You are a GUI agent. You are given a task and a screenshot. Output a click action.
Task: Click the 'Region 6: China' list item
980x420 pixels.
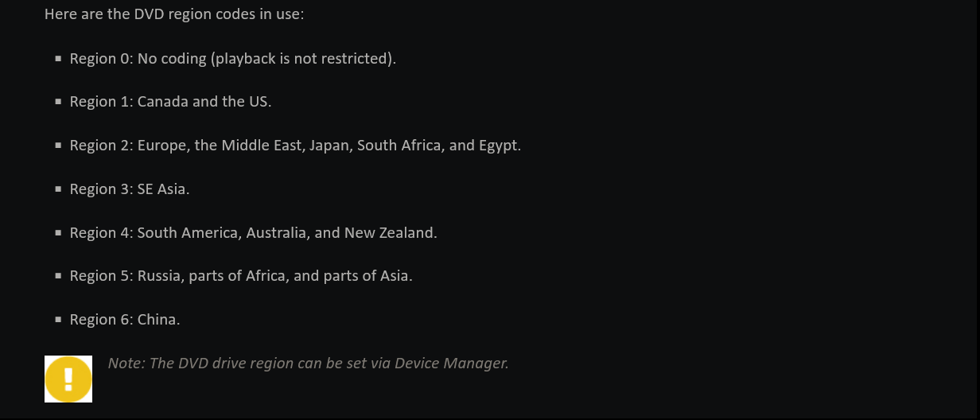[x=125, y=320]
